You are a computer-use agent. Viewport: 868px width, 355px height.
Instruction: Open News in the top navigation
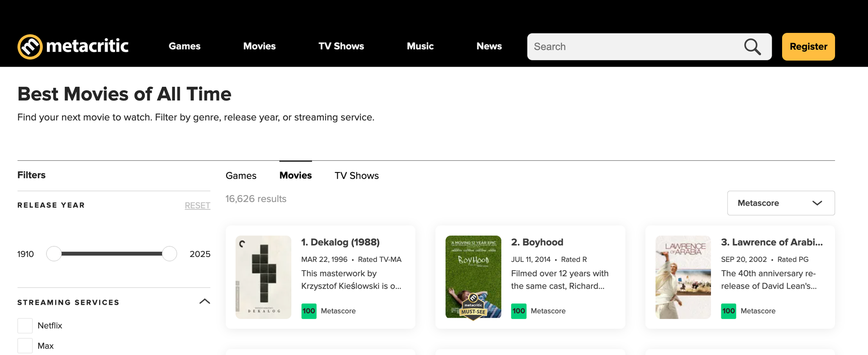pos(489,46)
